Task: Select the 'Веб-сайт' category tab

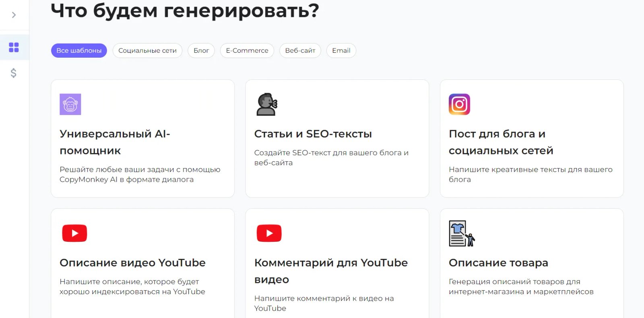Action: point(300,50)
